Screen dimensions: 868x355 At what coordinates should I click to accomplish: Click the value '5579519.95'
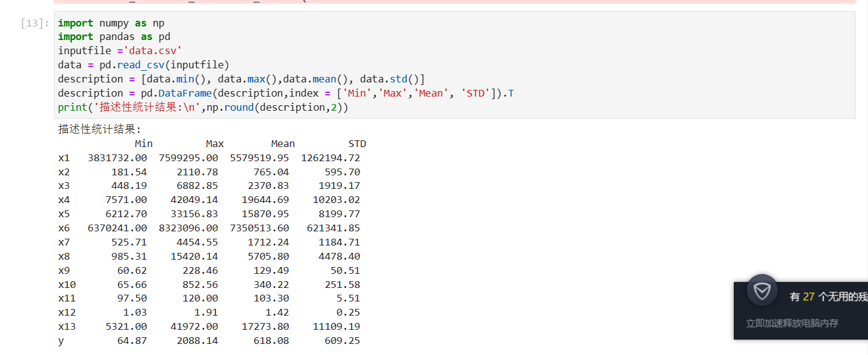click(259, 158)
